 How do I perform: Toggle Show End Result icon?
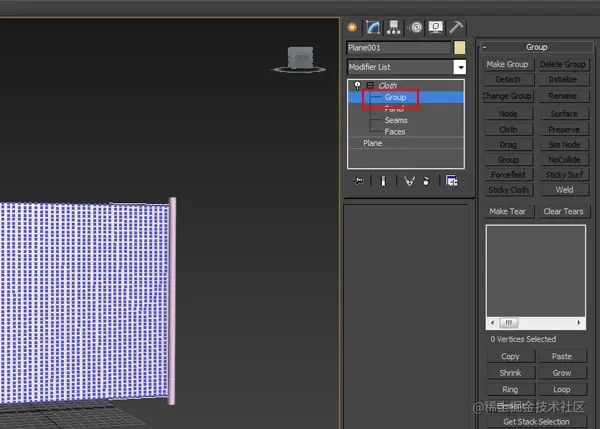(383, 181)
